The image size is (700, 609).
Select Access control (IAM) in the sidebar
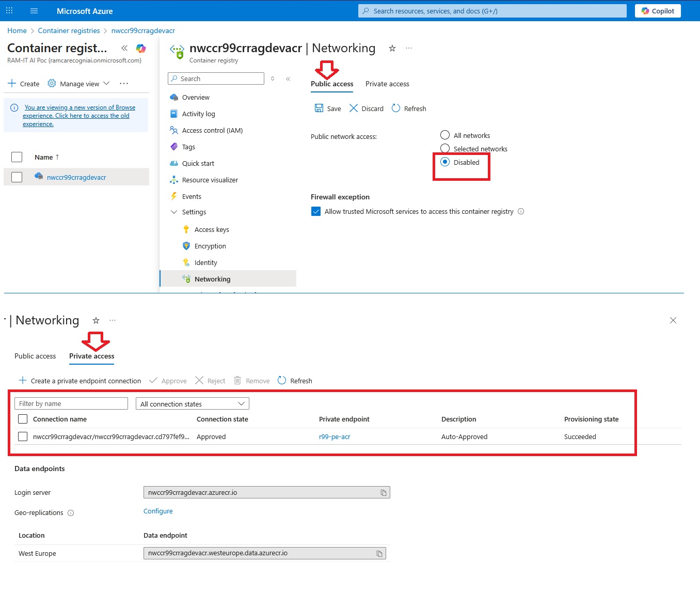tap(212, 130)
